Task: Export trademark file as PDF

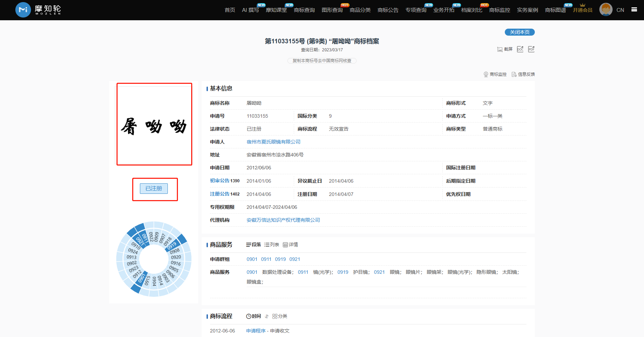Action: click(x=531, y=49)
